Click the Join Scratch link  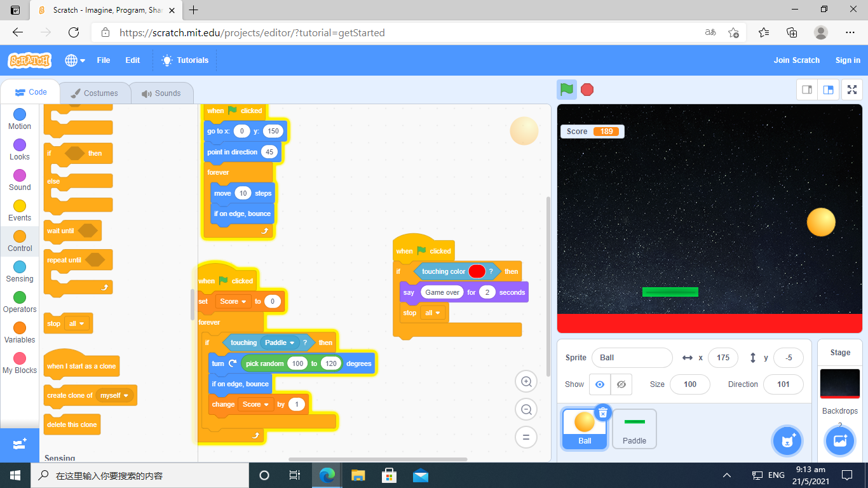pos(796,60)
